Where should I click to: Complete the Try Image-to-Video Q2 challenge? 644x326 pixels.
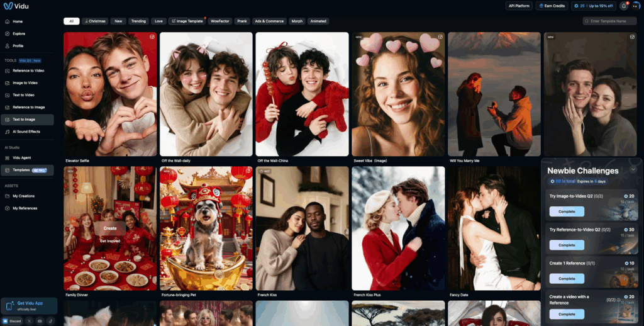[567, 211]
